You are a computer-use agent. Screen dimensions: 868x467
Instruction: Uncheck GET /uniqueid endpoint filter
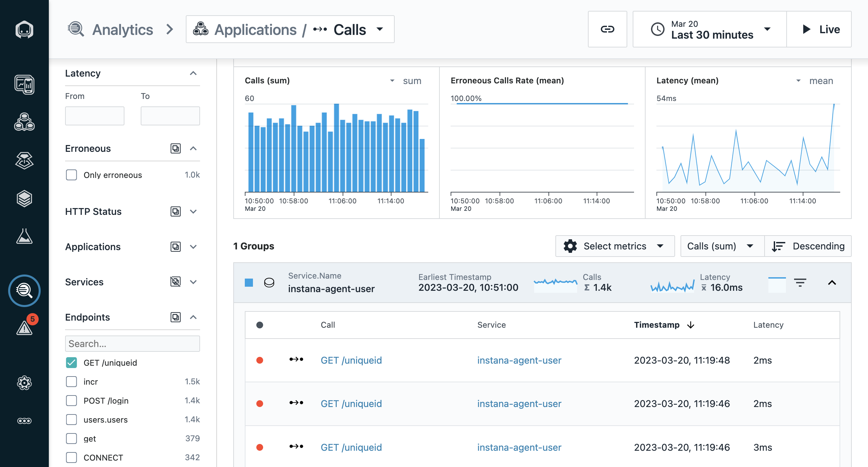(x=72, y=363)
